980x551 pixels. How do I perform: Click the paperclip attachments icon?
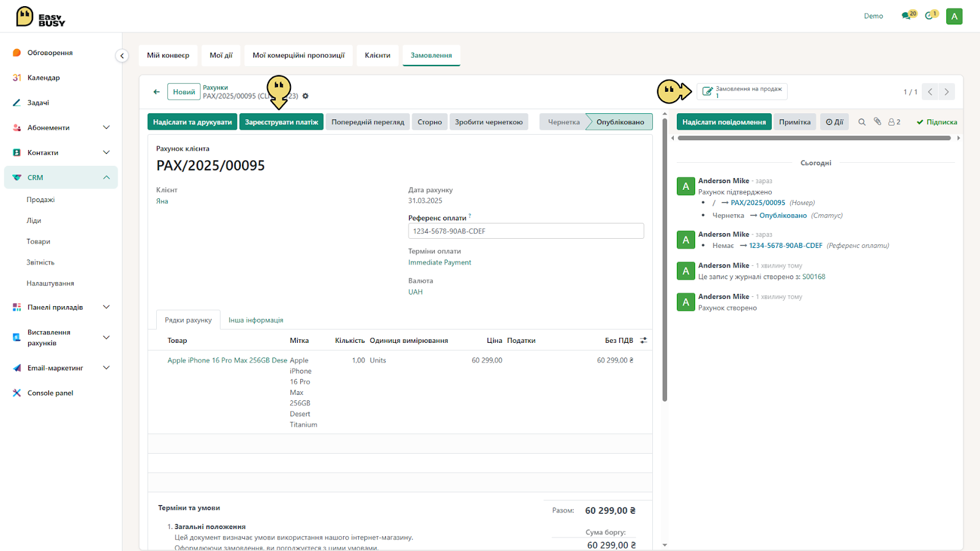click(877, 122)
